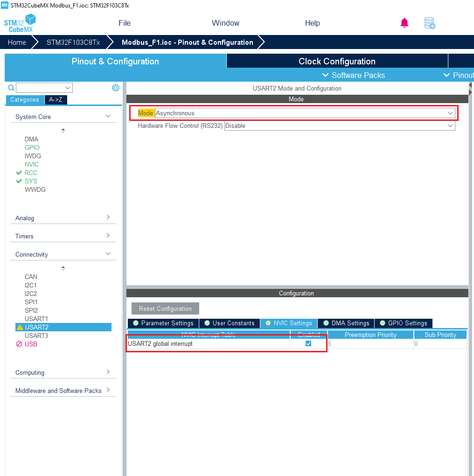Select USART3 under Connectivity

pyautogui.click(x=36, y=336)
